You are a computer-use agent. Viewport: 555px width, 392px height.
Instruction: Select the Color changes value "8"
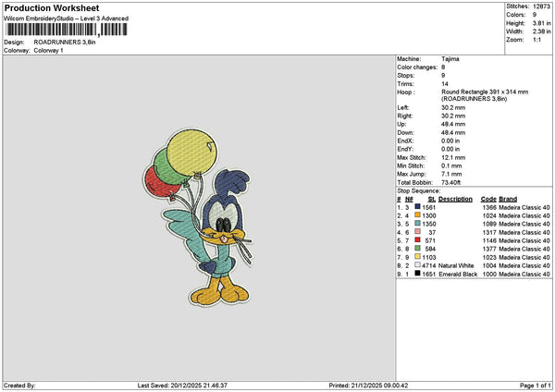(x=443, y=67)
